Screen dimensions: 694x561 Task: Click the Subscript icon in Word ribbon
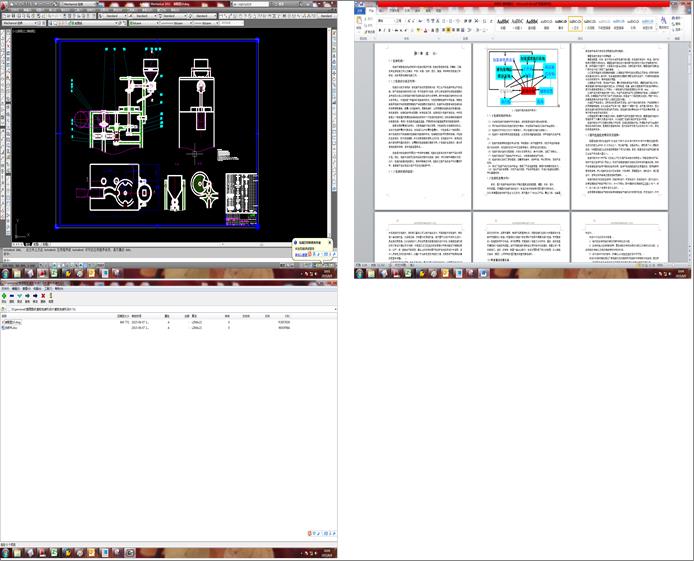click(401, 30)
